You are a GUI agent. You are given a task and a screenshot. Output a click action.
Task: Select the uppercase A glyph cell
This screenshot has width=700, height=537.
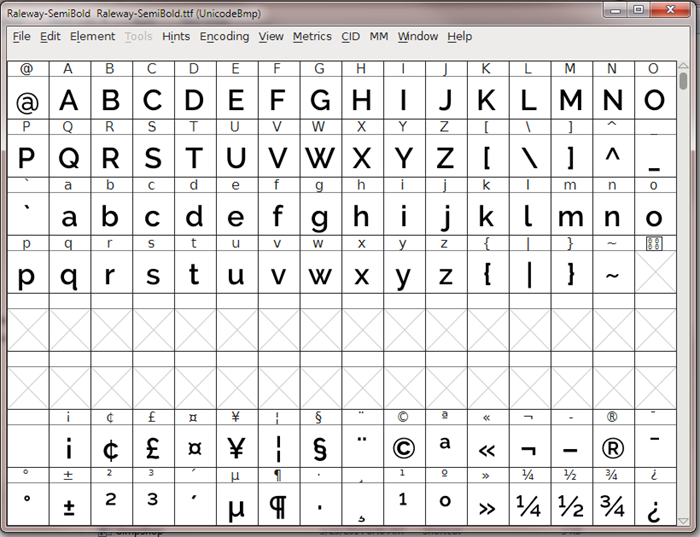click(70, 98)
